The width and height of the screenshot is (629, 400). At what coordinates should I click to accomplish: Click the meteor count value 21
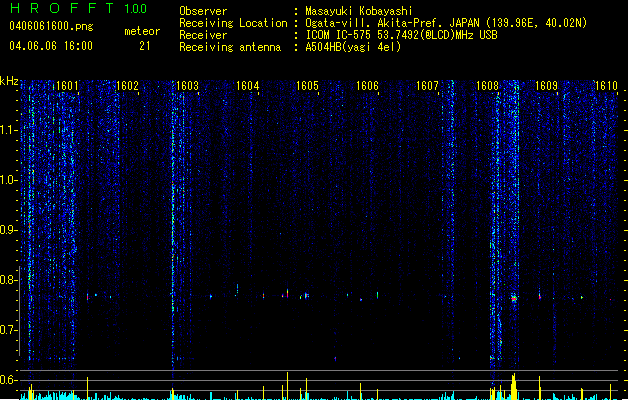coord(145,46)
